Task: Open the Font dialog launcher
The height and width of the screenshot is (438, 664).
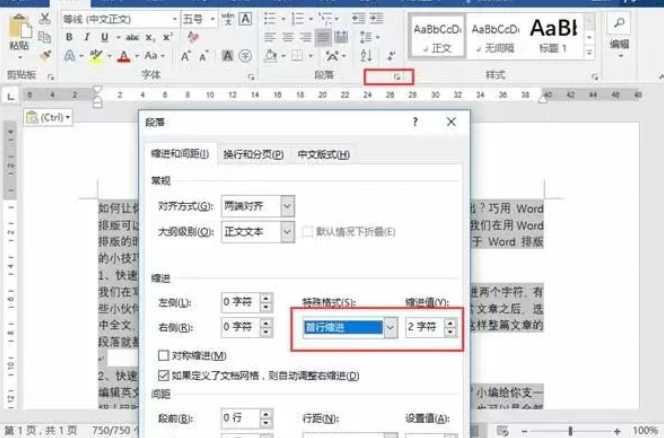Action: tap(251, 77)
